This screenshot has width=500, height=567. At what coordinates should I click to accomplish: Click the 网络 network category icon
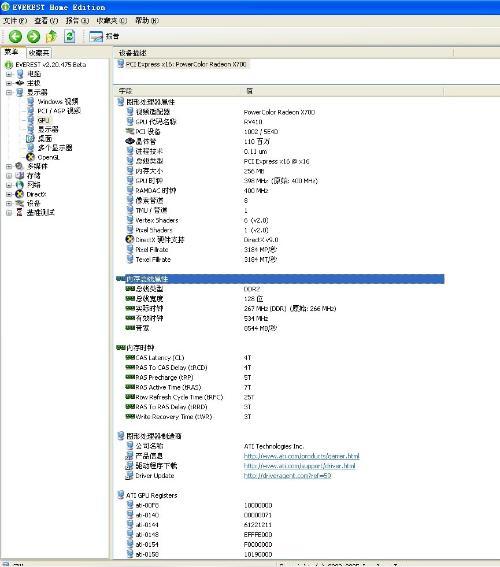coord(20,185)
